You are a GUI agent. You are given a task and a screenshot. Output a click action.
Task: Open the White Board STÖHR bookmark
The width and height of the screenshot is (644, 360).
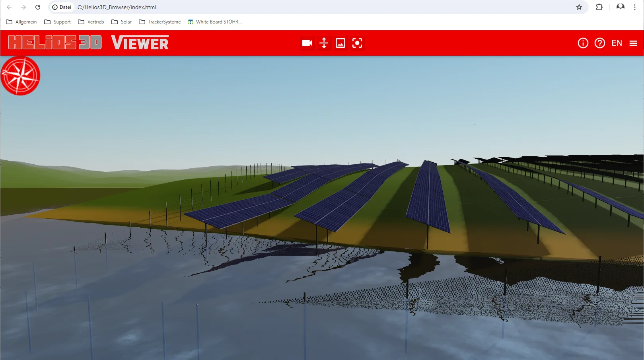pyautogui.click(x=215, y=22)
